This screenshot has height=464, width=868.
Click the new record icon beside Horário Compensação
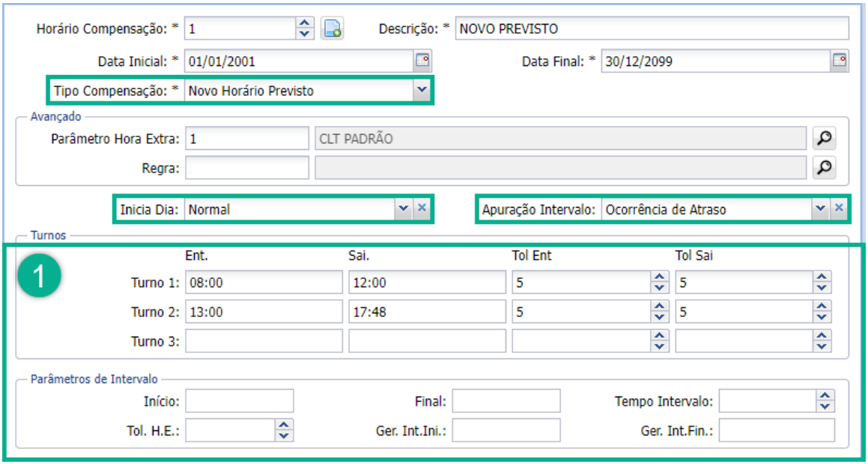[x=332, y=28]
